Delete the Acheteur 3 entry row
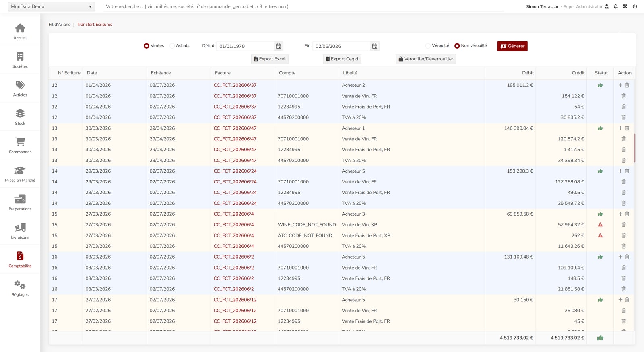Screen dimensions: 644x352 [627, 214]
